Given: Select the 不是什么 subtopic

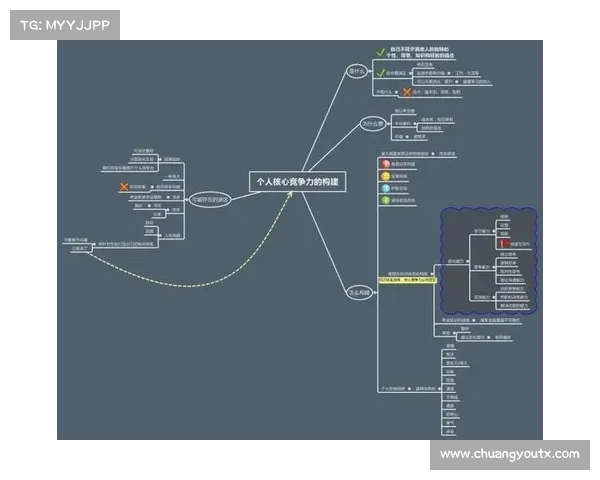Looking at the screenshot, I should [384, 92].
